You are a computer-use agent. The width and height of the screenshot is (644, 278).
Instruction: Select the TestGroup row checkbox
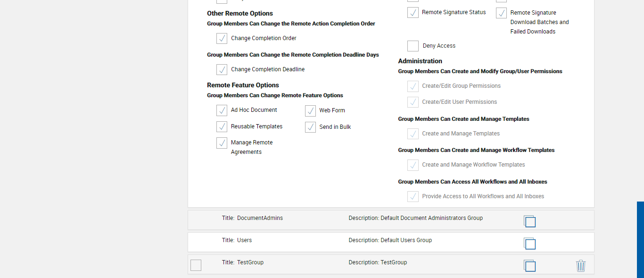pyautogui.click(x=196, y=265)
